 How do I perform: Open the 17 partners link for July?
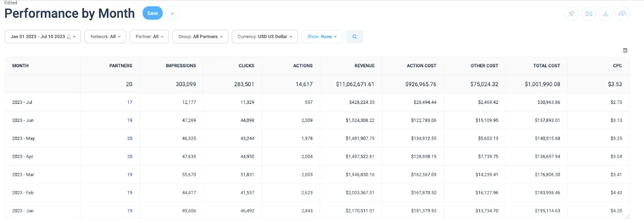(x=130, y=102)
